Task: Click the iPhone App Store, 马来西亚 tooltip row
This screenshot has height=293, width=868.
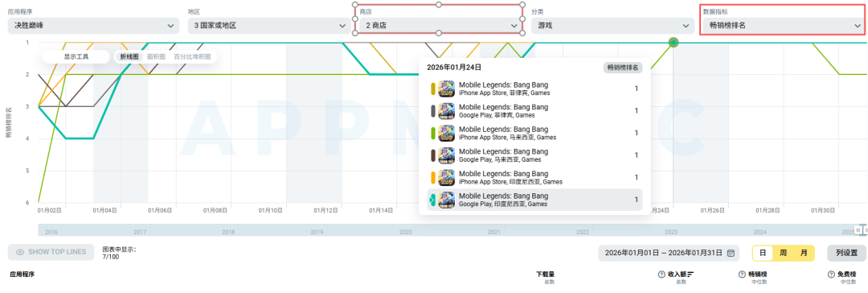Action: (534, 133)
